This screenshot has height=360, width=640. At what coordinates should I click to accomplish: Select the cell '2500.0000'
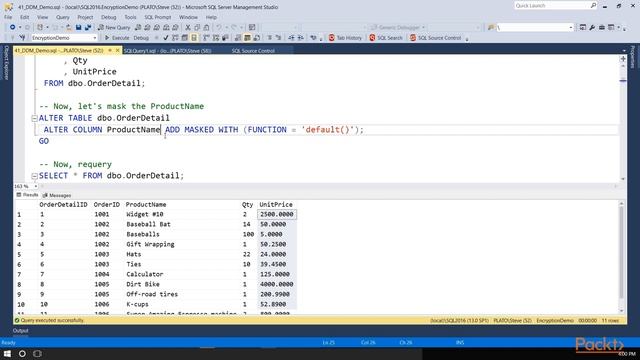[x=277, y=214]
